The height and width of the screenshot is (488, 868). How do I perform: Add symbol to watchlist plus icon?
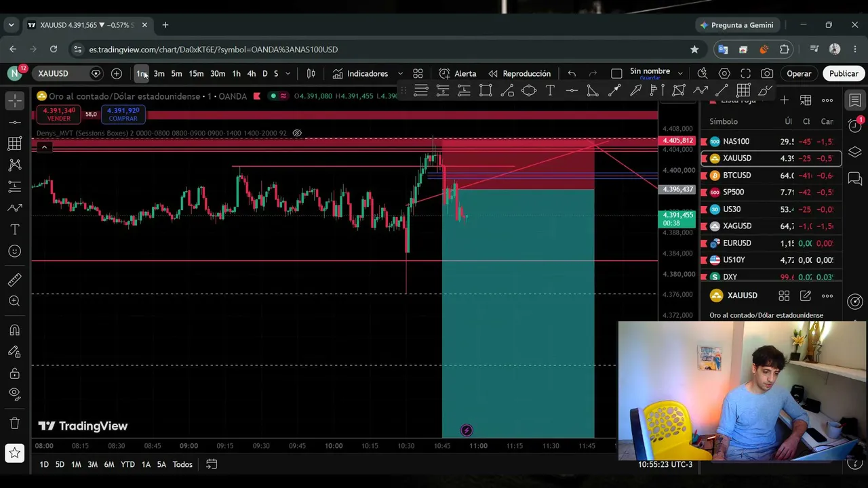pyautogui.click(x=784, y=100)
